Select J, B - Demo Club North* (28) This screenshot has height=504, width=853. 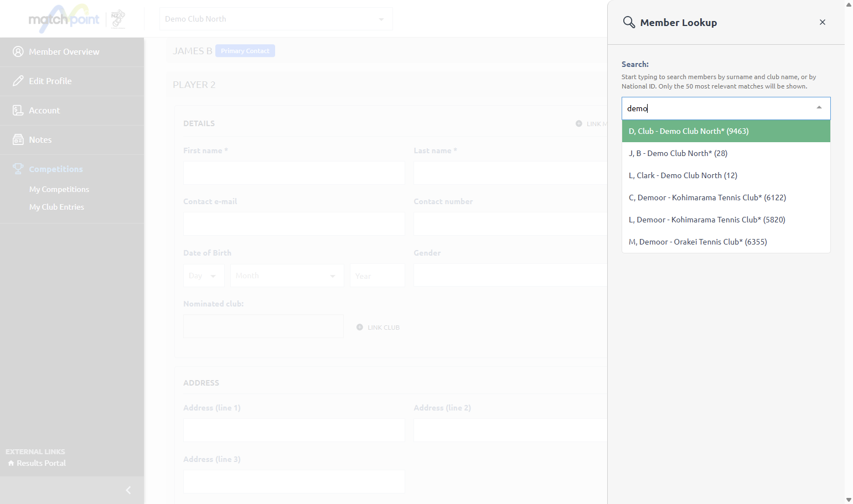(x=726, y=153)
